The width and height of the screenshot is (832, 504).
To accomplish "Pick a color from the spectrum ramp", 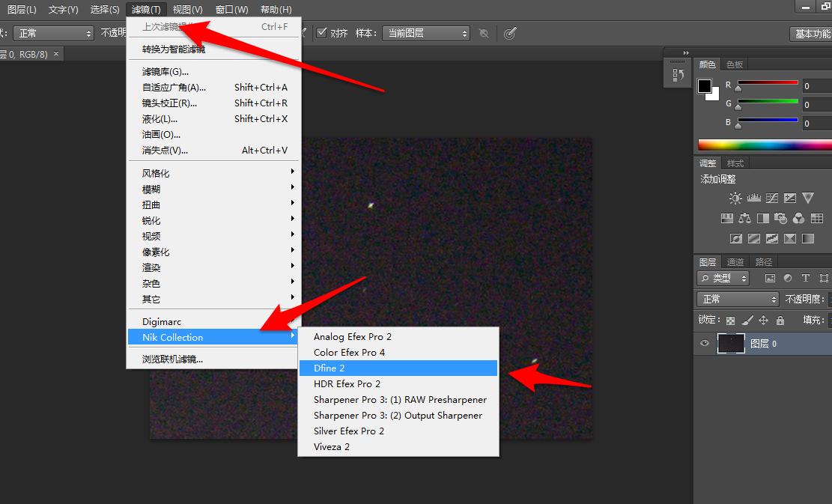I will [764, 145].
